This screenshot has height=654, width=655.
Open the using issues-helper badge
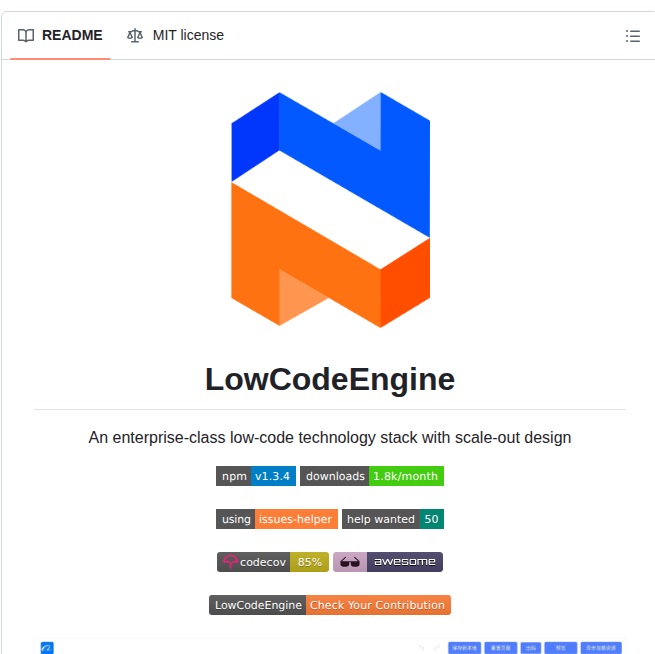click(x=277, y=519)
